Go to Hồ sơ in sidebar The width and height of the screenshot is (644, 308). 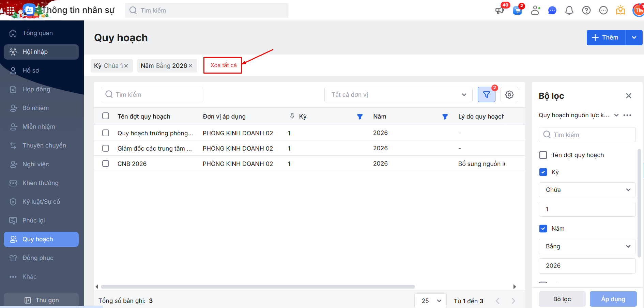[x=31, y=71]
